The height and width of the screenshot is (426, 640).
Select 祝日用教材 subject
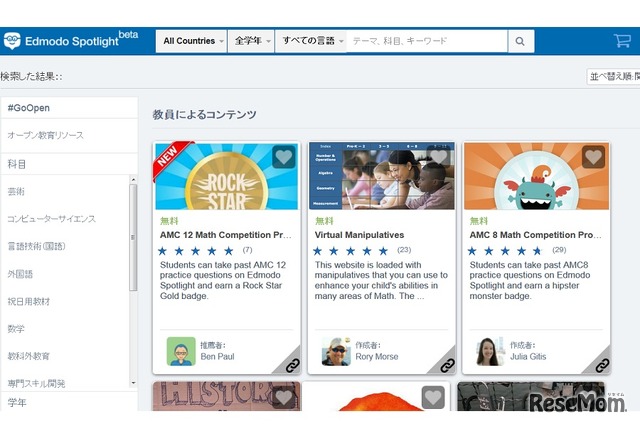point(29,302)
